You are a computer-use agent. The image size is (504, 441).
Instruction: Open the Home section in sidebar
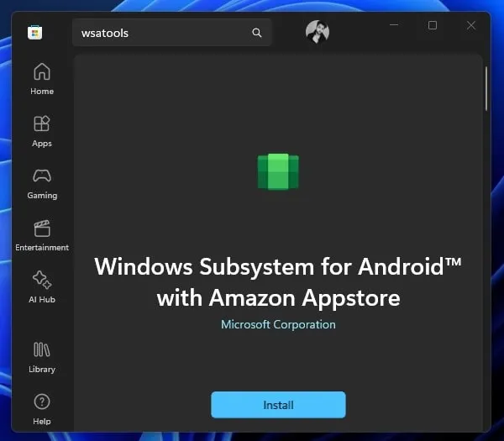pyautogui.click(x=42, y=79)
